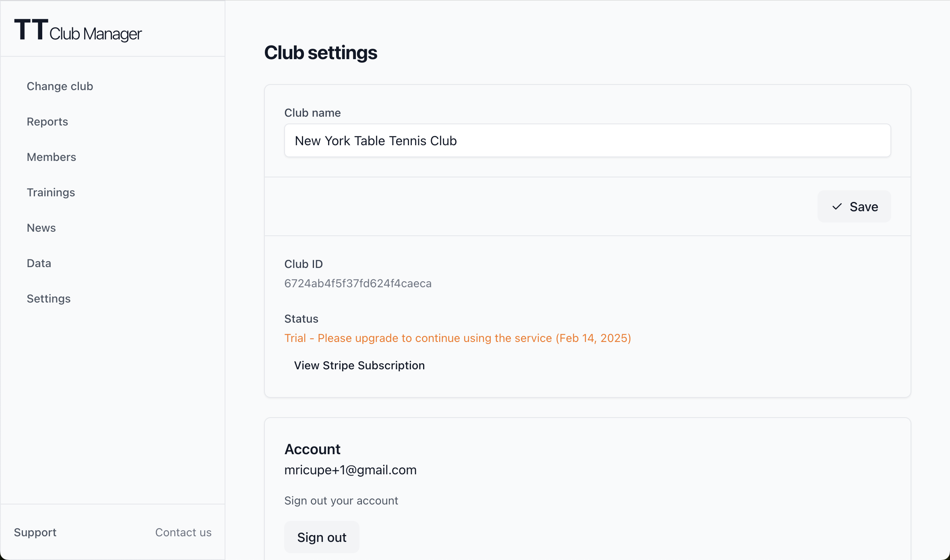Click the TT Club Manager logo
The image size is (950, 560).
[78, 31]
